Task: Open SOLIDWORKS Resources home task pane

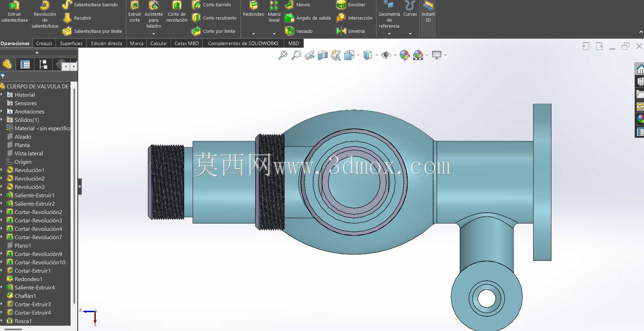Action: click(x=640, y=69)
